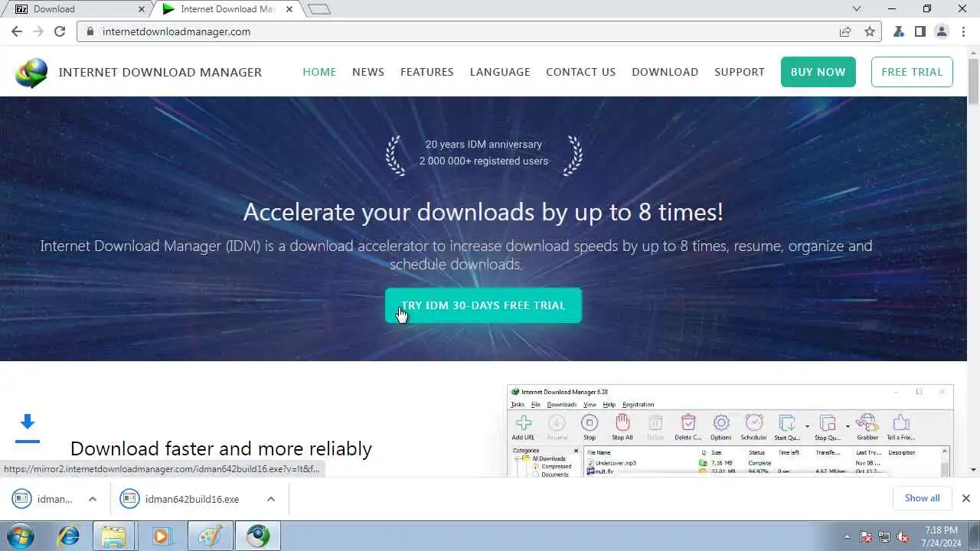Viewport: 980px width, 551px height.
Task: Click the Chrome taskbar icon
Action: (258, 536)
